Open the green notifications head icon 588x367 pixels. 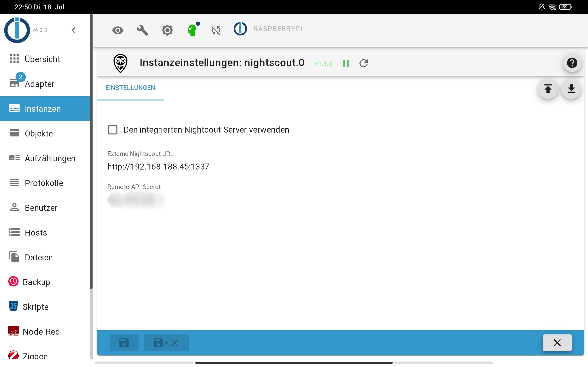pos(192,30)
